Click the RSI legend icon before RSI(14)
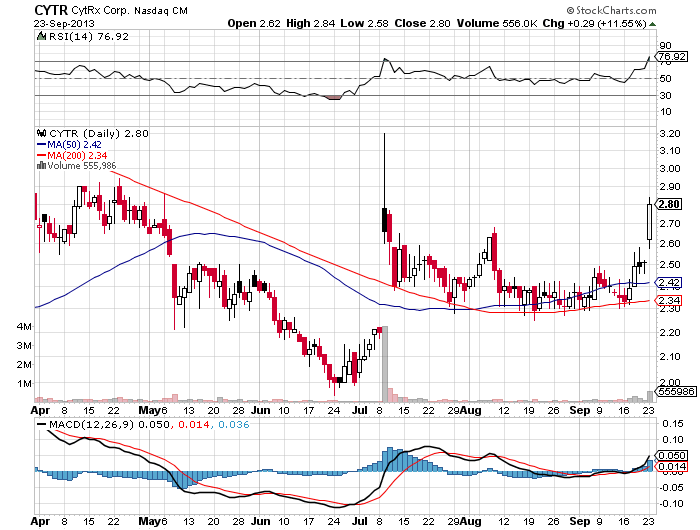The height and width of the screenshot is (530, 700). coord(42,36)
